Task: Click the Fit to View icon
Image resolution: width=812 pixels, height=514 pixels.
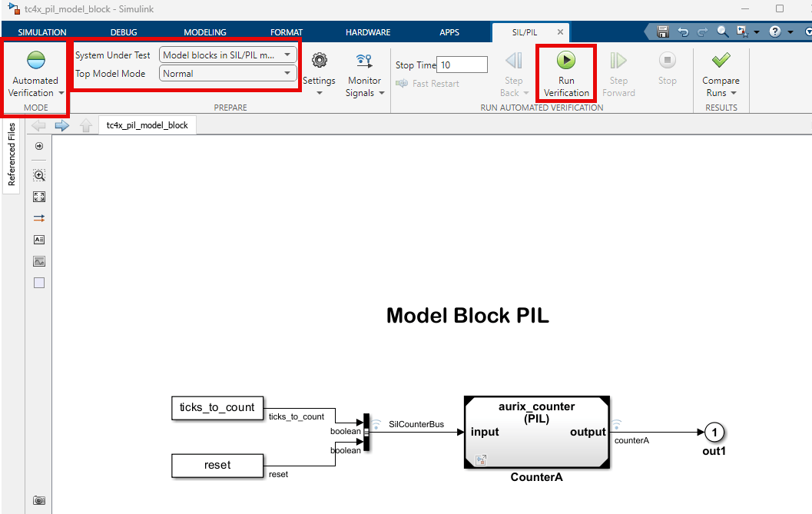Action: click(x=39, y=197)
